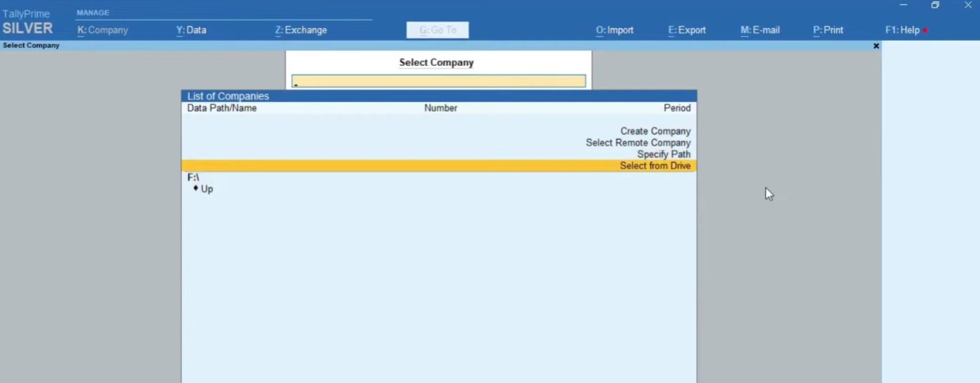This screenshot has width=980, height=383.
Task: Click the G: Go To button
Action: tap(437, 30)
